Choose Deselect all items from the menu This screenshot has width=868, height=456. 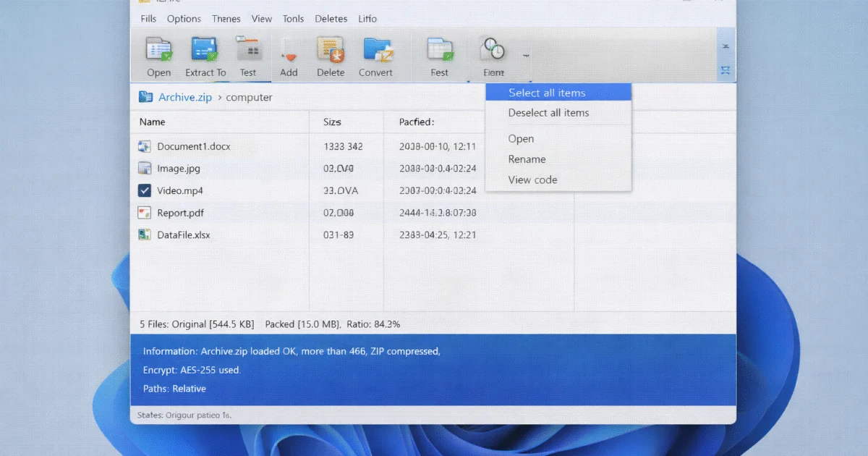click(x=558, y=112)
